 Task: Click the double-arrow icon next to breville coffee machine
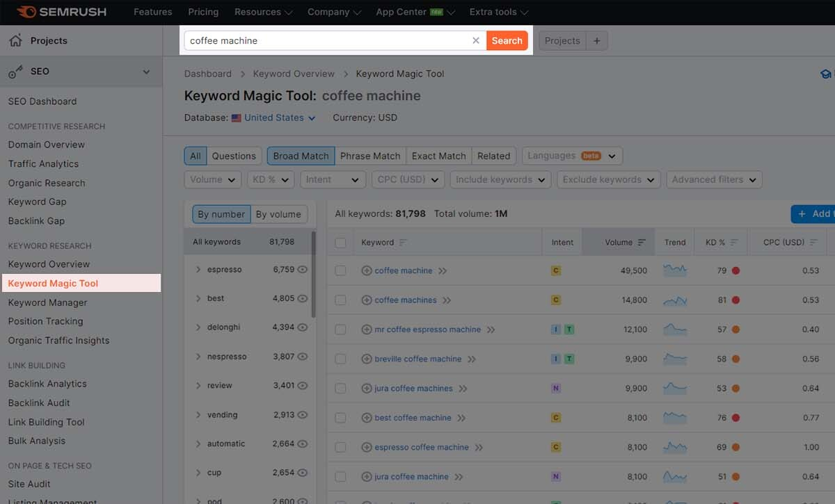(472, 359)
